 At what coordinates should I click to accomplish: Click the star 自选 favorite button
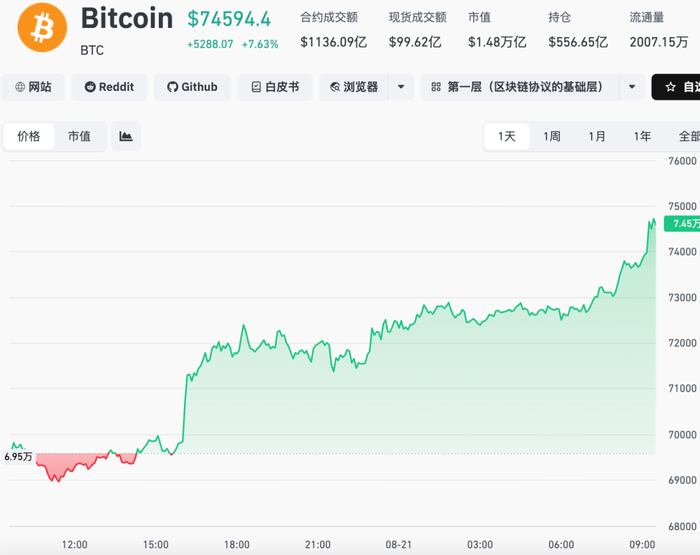click(676, 87)
